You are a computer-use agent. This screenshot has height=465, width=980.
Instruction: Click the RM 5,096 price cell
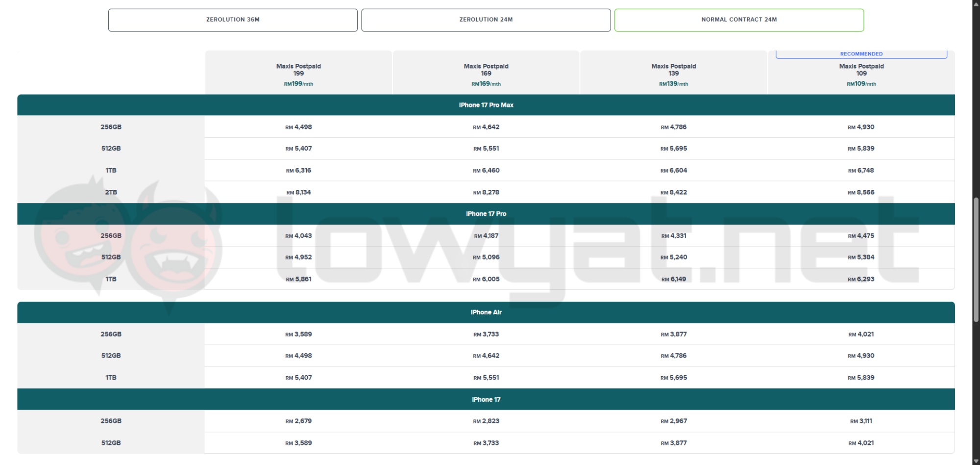(486, 257)
